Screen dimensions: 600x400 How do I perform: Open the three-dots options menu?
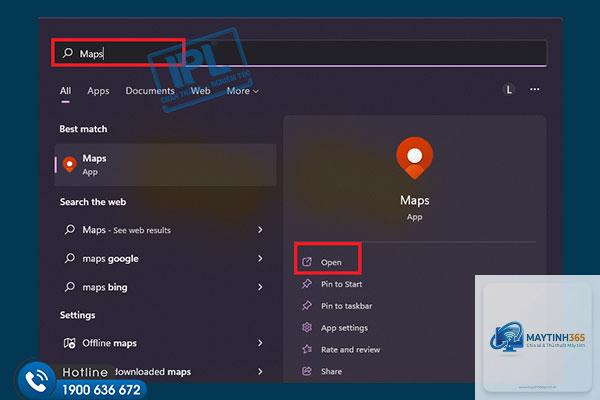pyautogui.click(x=535, y=90)
